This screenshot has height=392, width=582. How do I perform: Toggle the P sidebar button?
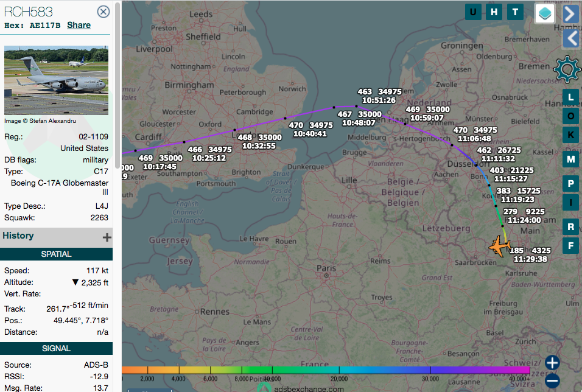[570, 184]
